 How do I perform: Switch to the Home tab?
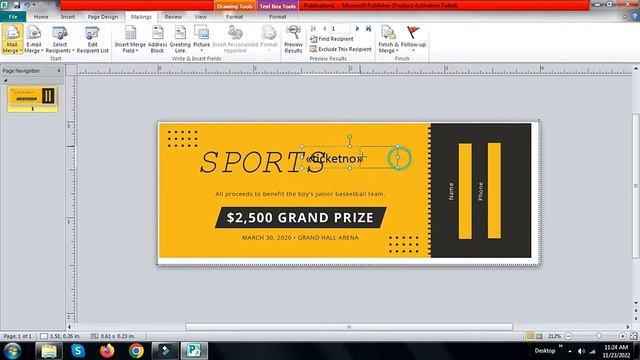tap(41, 17)
